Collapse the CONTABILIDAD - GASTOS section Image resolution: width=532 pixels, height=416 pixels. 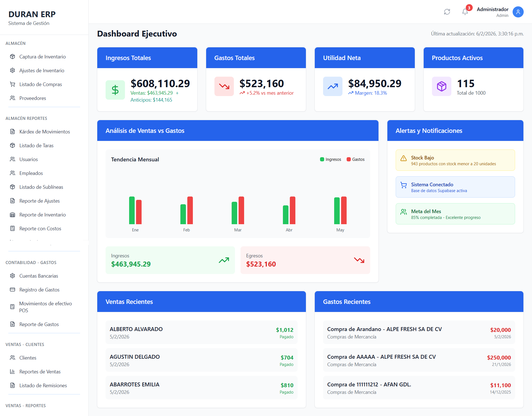coord(31,262)
